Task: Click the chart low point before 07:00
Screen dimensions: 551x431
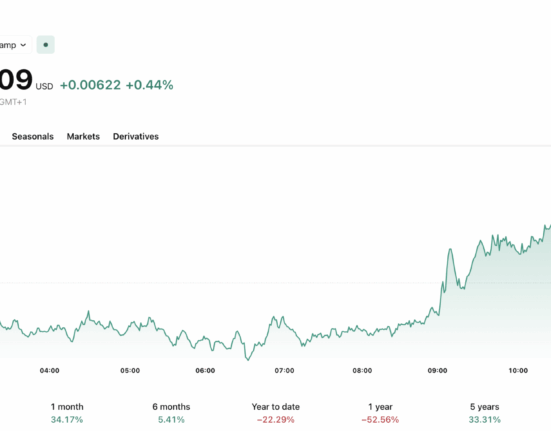Action: 248,359
